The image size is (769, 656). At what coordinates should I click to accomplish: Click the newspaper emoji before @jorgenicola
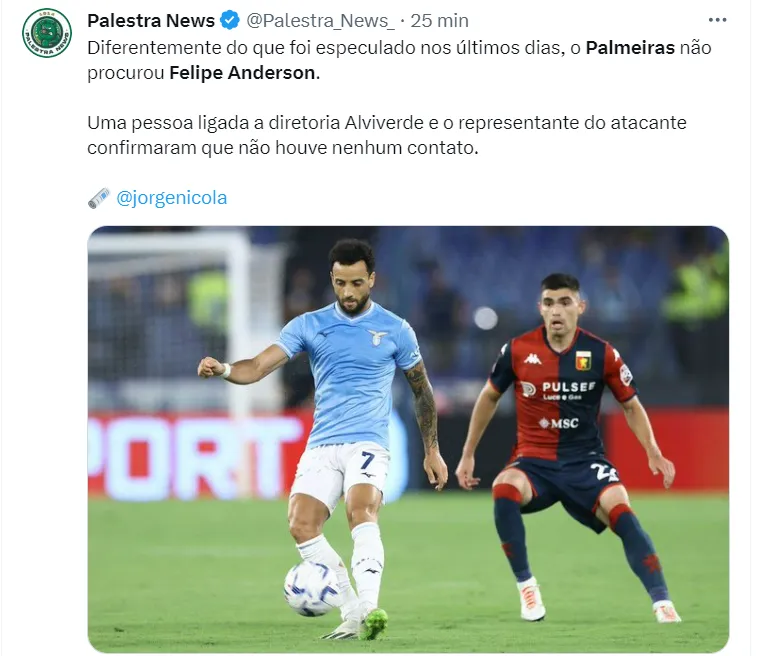pyautogui.click(x=99, y=198)
